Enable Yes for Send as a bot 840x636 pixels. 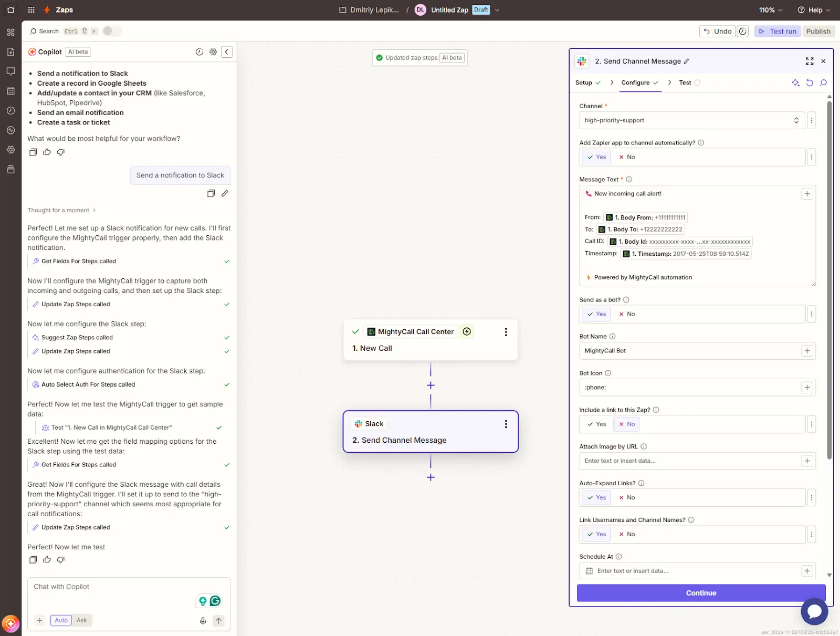596,314
